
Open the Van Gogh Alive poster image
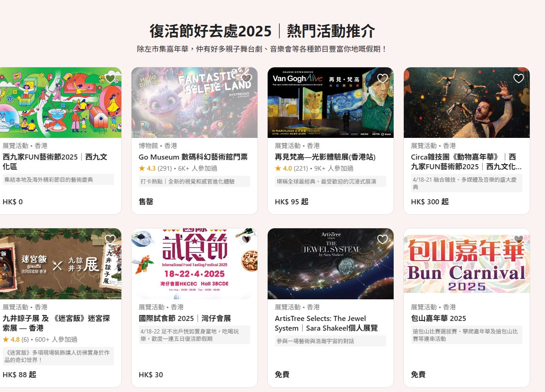[330, 103]
